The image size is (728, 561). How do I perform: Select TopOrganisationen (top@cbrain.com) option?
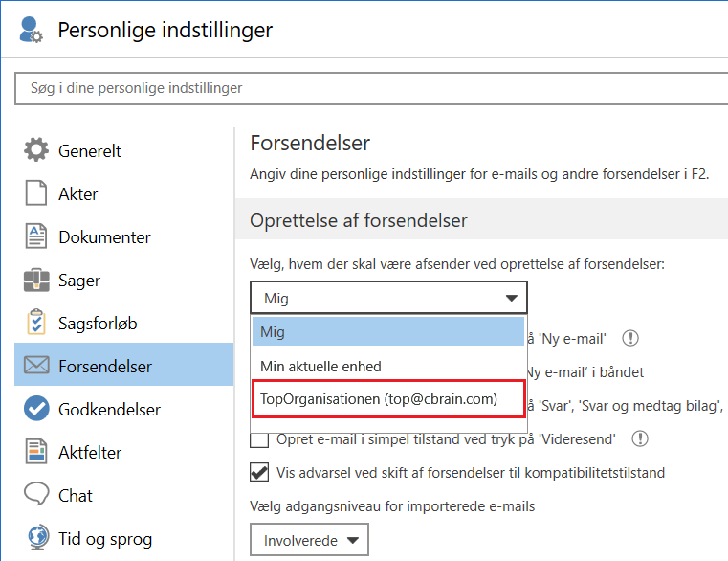[379, 399]
